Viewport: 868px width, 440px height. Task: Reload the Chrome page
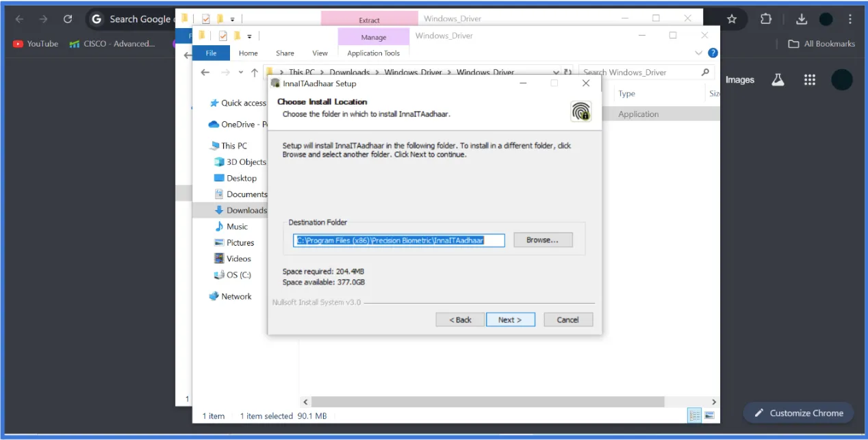point(68,19)
